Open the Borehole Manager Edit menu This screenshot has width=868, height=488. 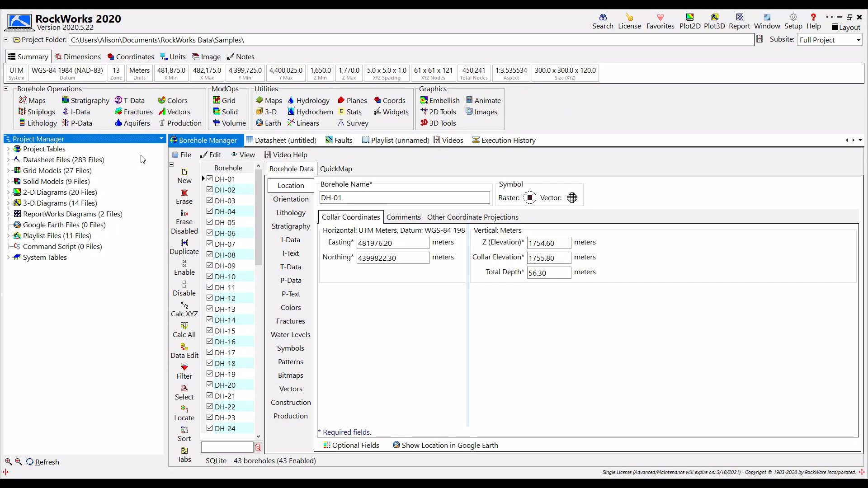(x=211, y=155)
